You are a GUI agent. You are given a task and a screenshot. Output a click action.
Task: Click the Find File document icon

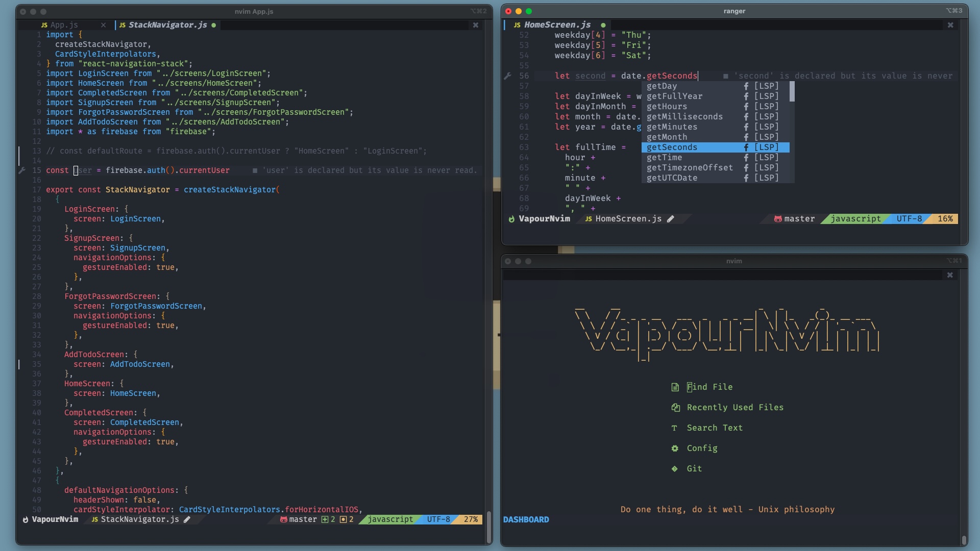675,387
